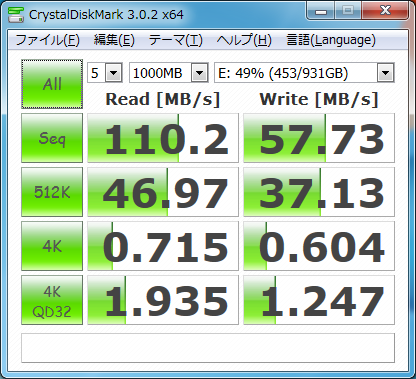Click the CrystalDiskMark title bar icon
The height and width of the screenshot is (379, 416).
click(16, 14)
